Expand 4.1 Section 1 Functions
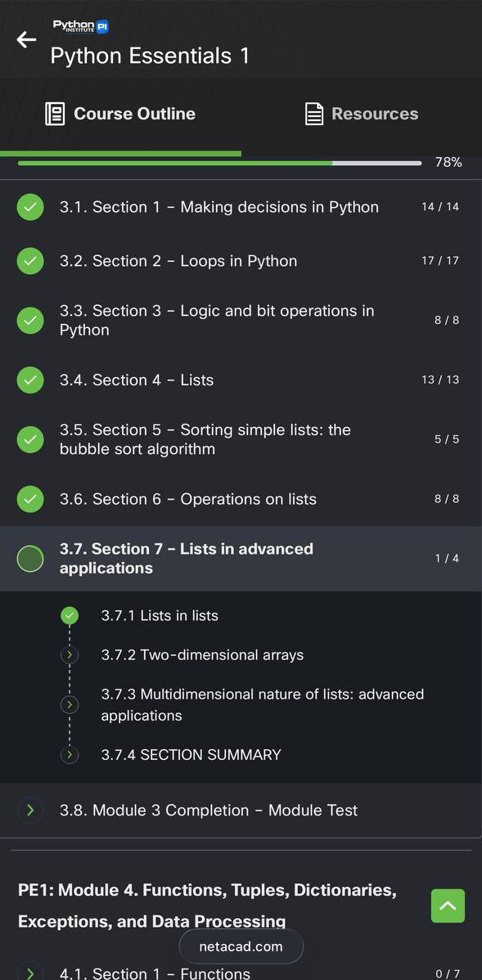The width and height of the screenshot is (482, 980). [x=241, y=973]
